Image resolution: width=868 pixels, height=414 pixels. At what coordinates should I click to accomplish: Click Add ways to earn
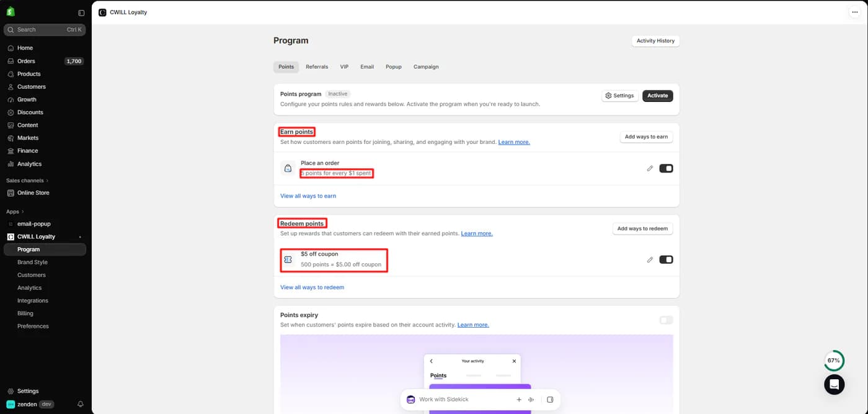pos(646,137)
